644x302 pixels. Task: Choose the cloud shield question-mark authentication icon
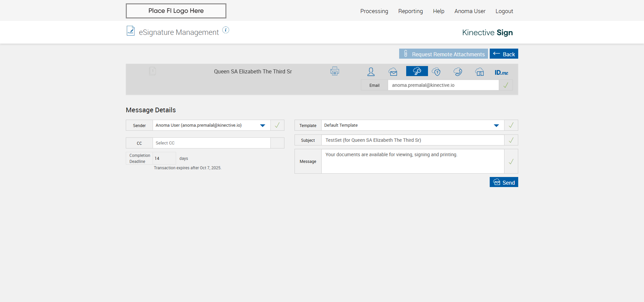point(436,72)
